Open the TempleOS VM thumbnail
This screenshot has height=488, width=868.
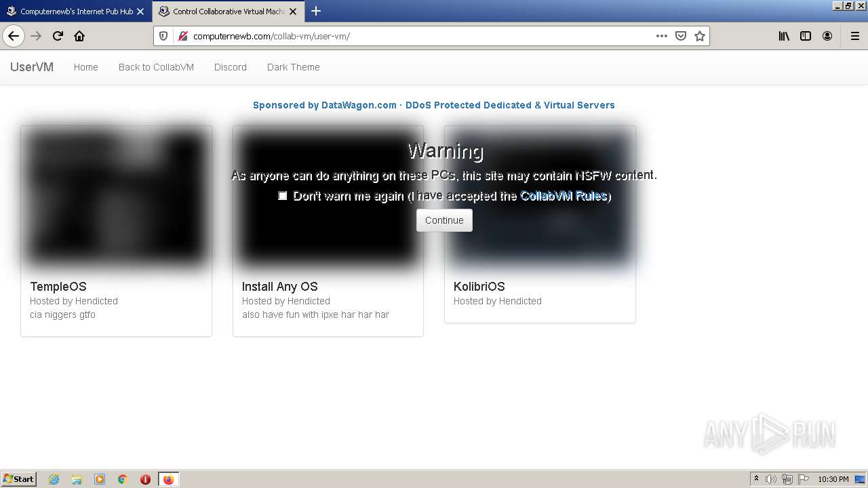116,197
